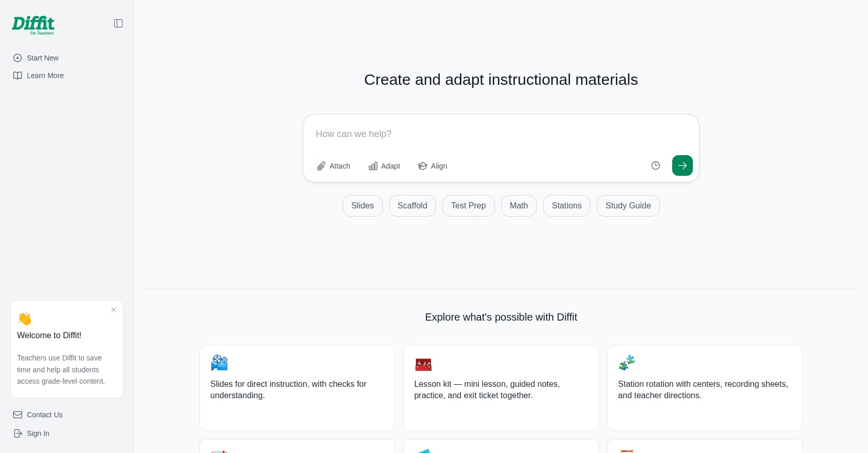Open the Slides for direct instruction card
868x453 pixels.
tap(297, 388)
